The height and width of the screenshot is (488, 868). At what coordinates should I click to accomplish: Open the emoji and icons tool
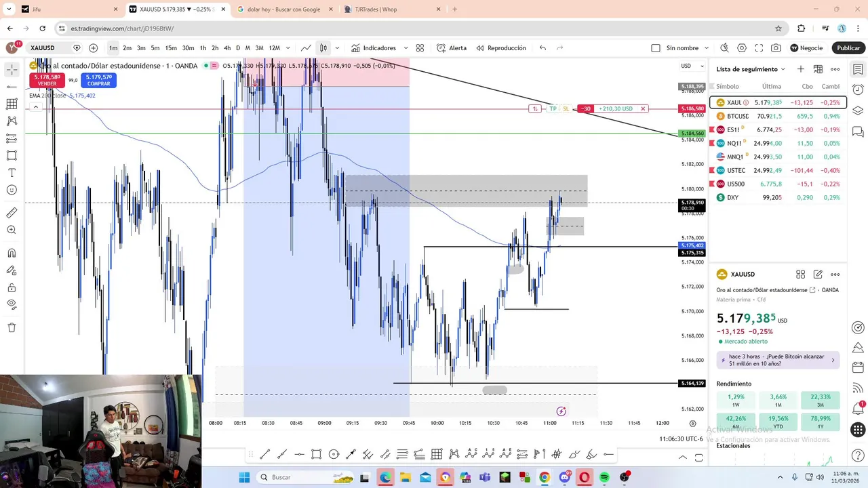[x=12, y=190]
